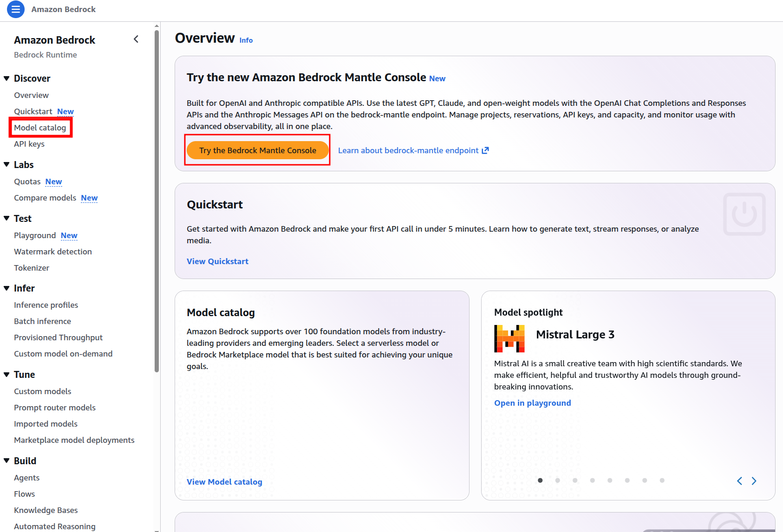
Task: Show previous model in Model spotlight
Action: tap(739, 481)
